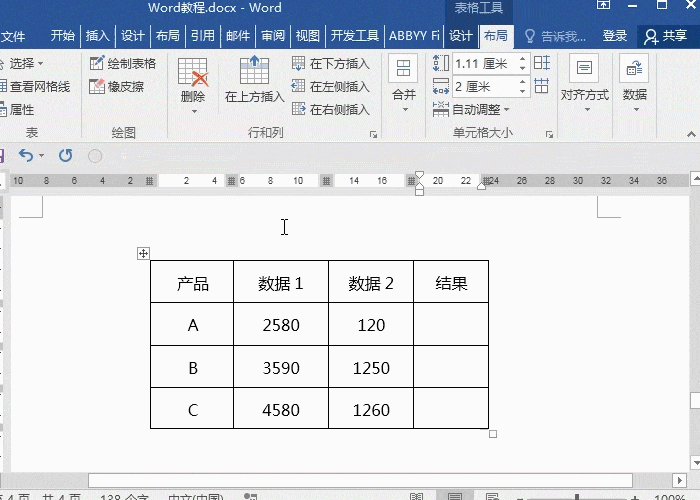Click the distribute rows icon
Screen dimensions: 700x500
click(x=542, y=63)
